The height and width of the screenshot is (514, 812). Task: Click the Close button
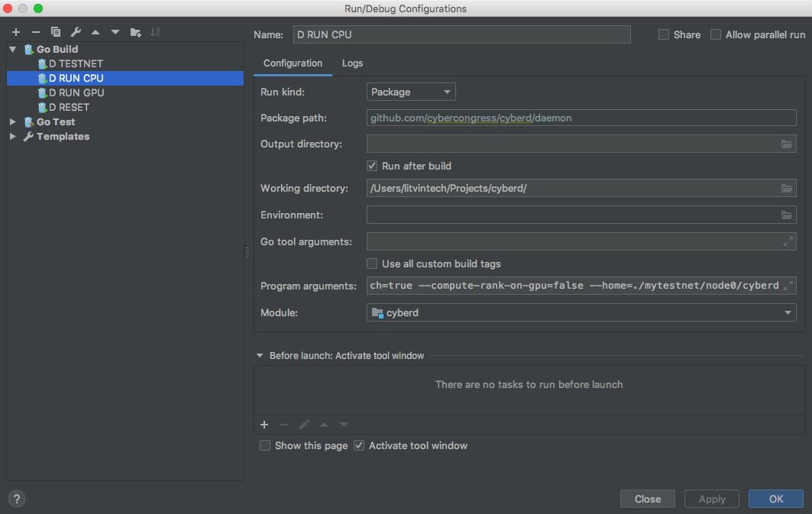pyautogui.click(x=647, y=499)
